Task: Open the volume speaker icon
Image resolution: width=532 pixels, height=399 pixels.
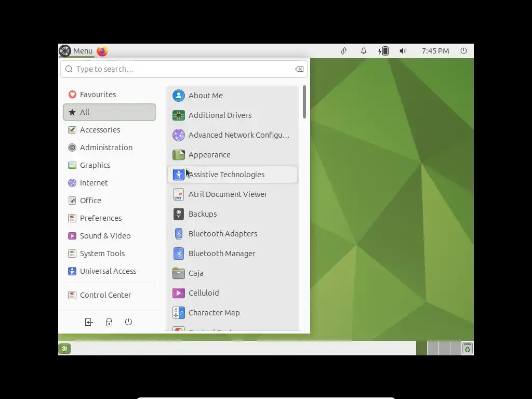Action: click(403, 51)
